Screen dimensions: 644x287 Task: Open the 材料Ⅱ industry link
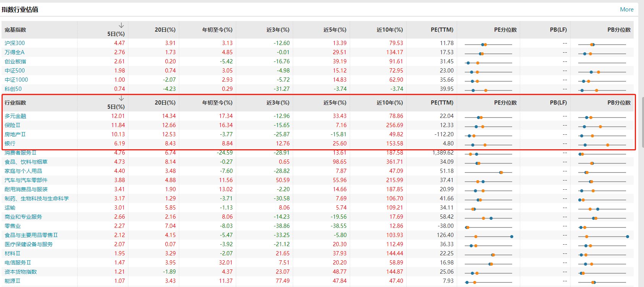(13, 253)
